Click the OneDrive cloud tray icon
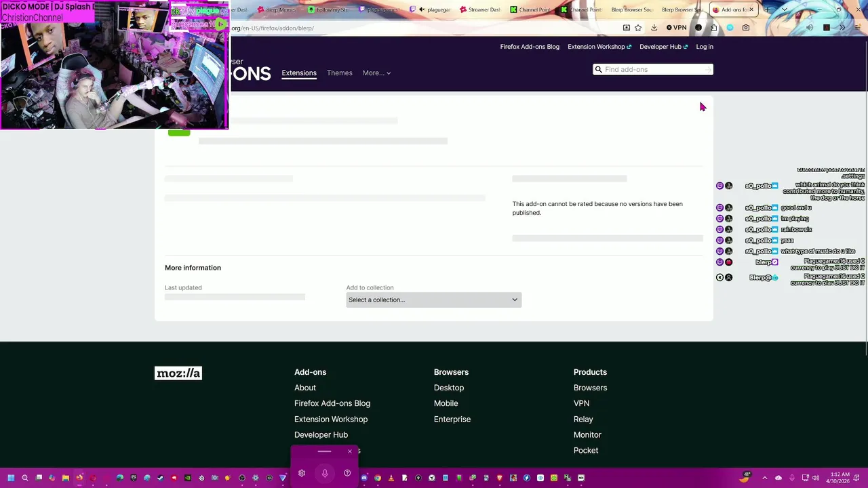 pyautogui.click(x=778, y=478)
